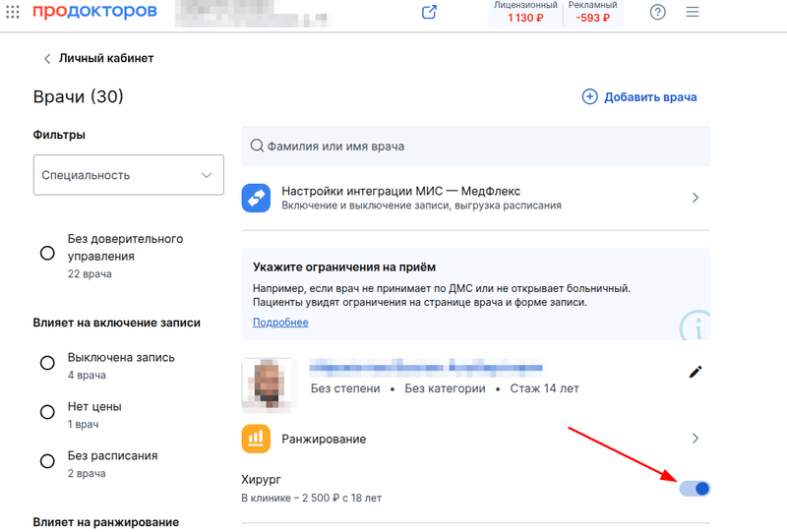The image size is (787, 532).
Task: Open Лицензионный balance 1 130 ₽
Action: pyautogui.click(x=525, y=13)
